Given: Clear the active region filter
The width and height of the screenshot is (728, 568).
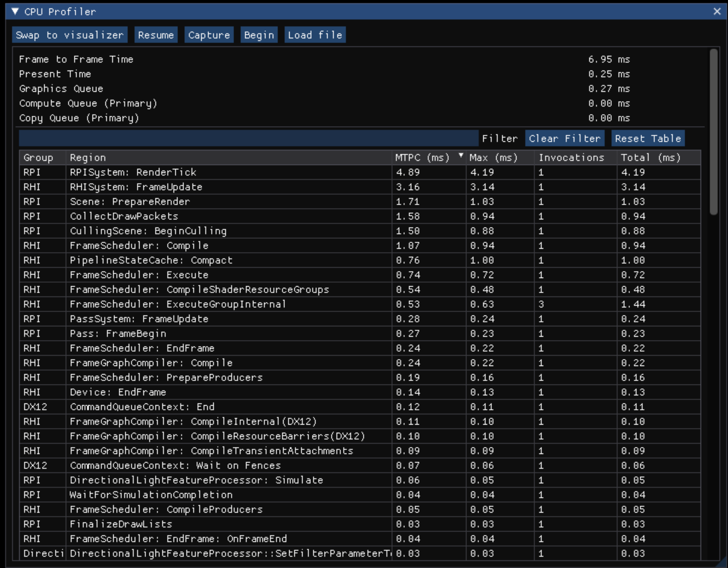Looking at the screenshot, I should coord(564,138).
